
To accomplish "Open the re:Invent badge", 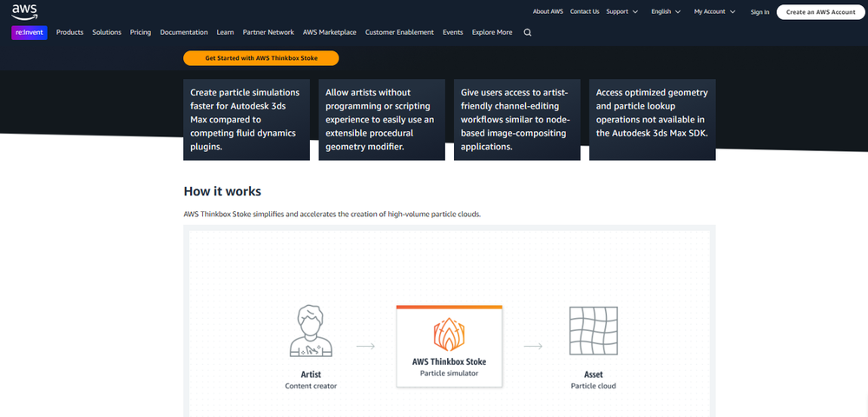I will (30, 33).
